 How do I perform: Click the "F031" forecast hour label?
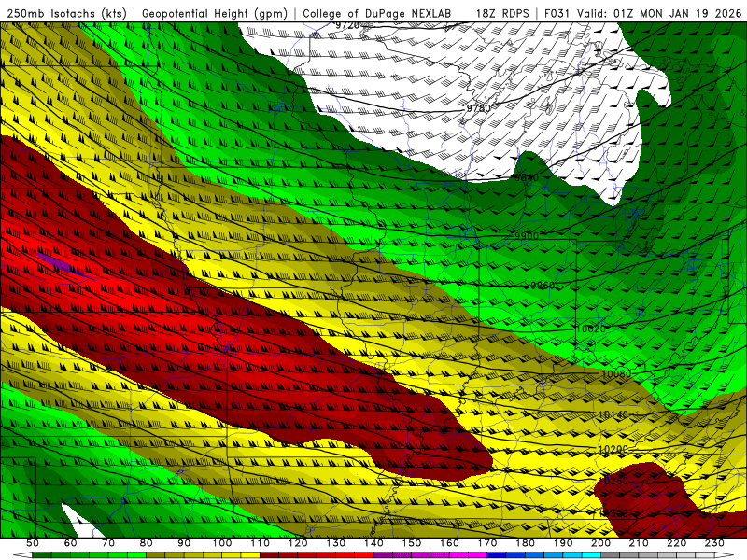pyautogui.click(x=557, y=13)
